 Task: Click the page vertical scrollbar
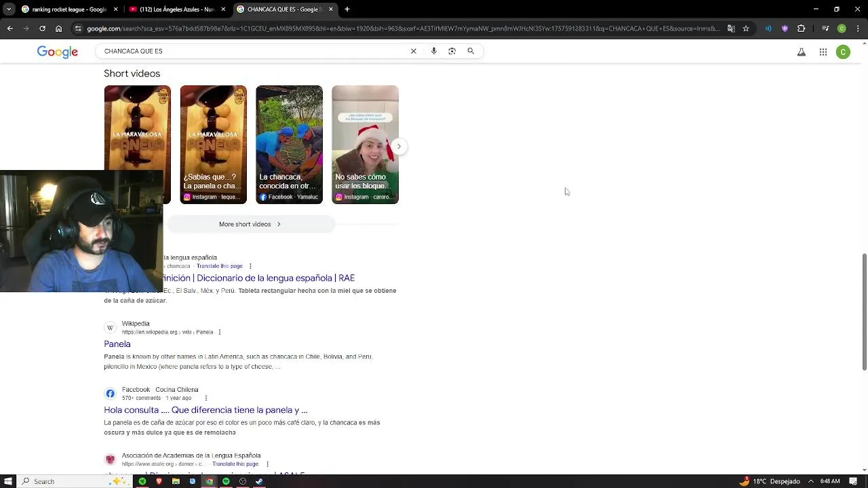click(864, 312)
